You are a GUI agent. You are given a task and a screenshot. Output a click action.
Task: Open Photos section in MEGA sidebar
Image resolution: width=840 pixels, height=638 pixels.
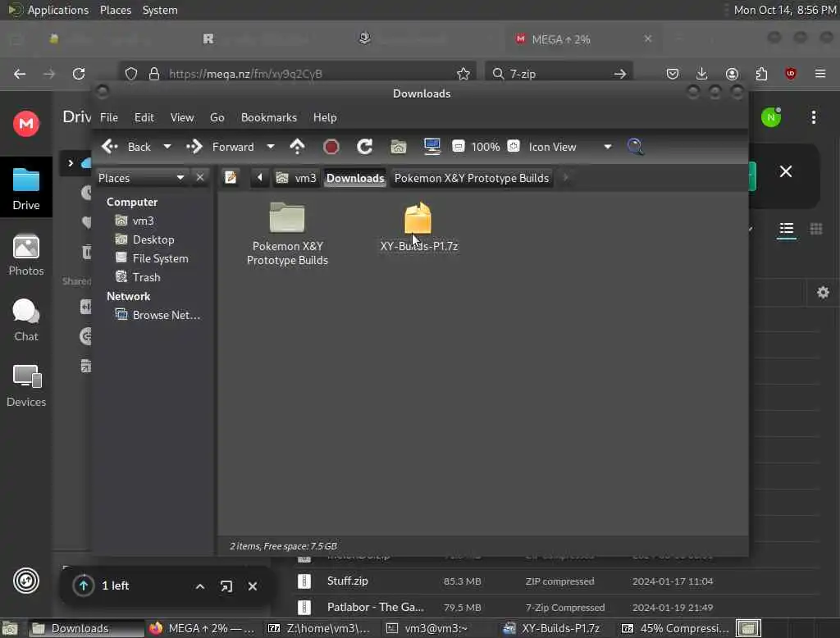[25, 255]
